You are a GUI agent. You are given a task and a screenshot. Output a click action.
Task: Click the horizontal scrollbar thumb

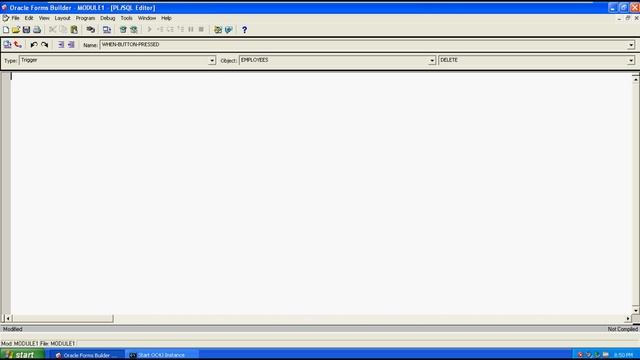point(63,318)
